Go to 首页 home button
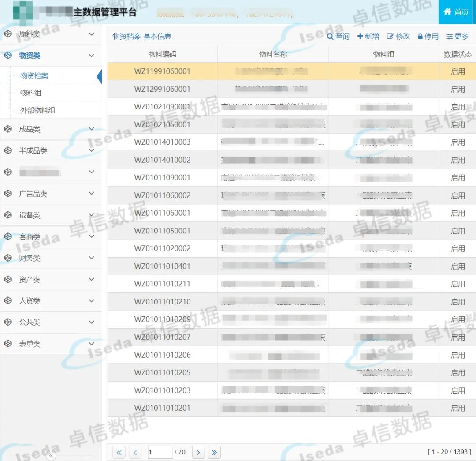 (x=457, y=12)
